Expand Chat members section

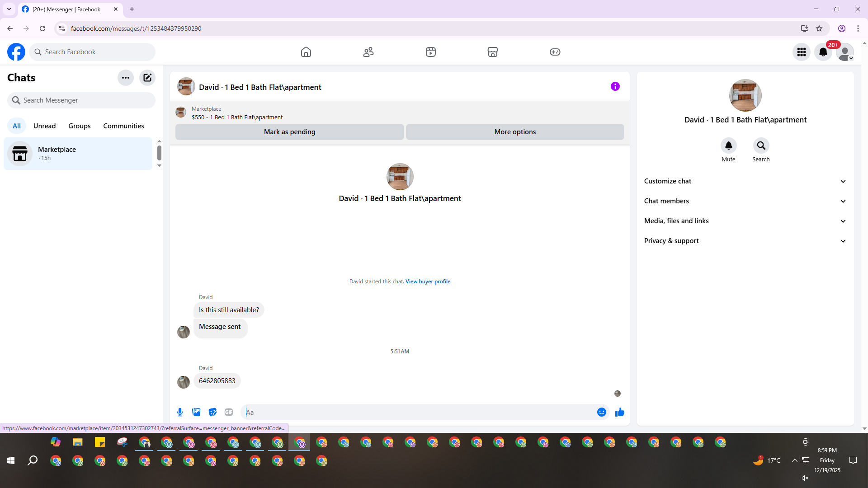click(x=745, y=201)
